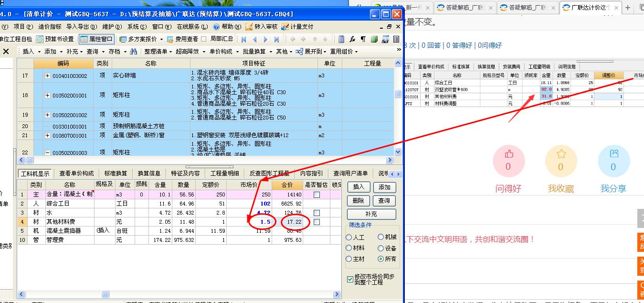Go to next record arrow

coord(265,39)
